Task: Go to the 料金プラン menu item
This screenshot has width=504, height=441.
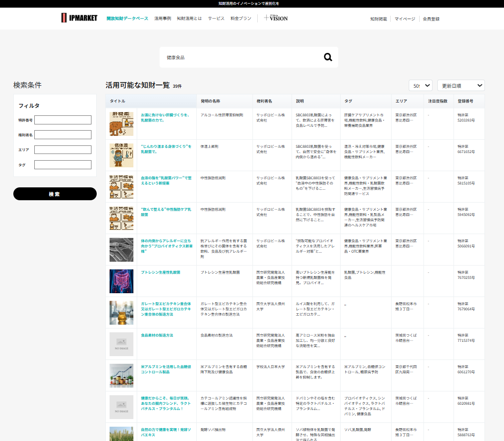Action: pyautogui.click(x=241, y=18)
